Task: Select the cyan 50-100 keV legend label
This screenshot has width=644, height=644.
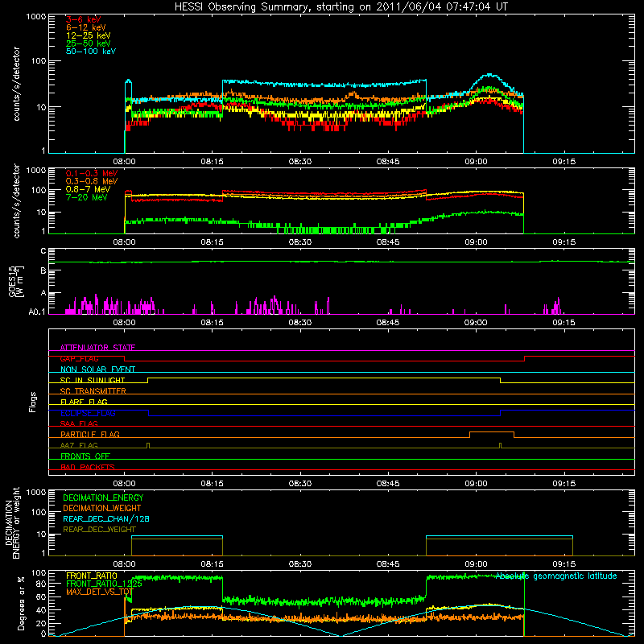Action: (x=90, y=52)
